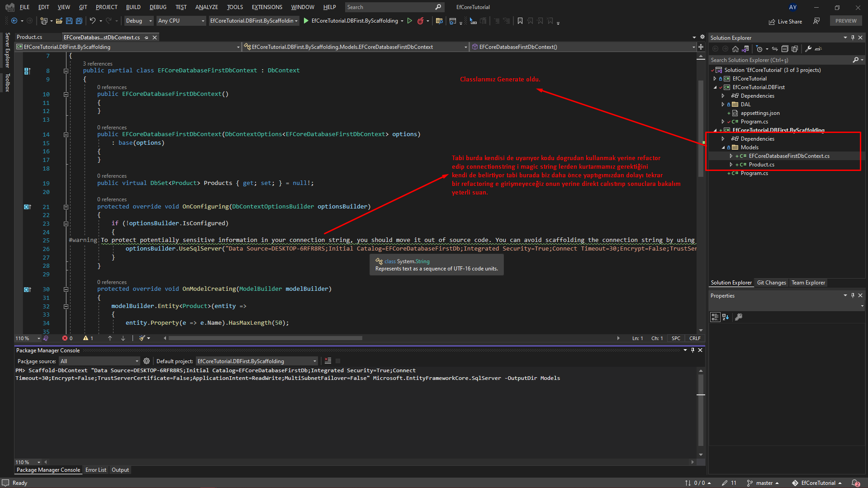Open the EXTENSIONS menu

(x=266, y=7)
